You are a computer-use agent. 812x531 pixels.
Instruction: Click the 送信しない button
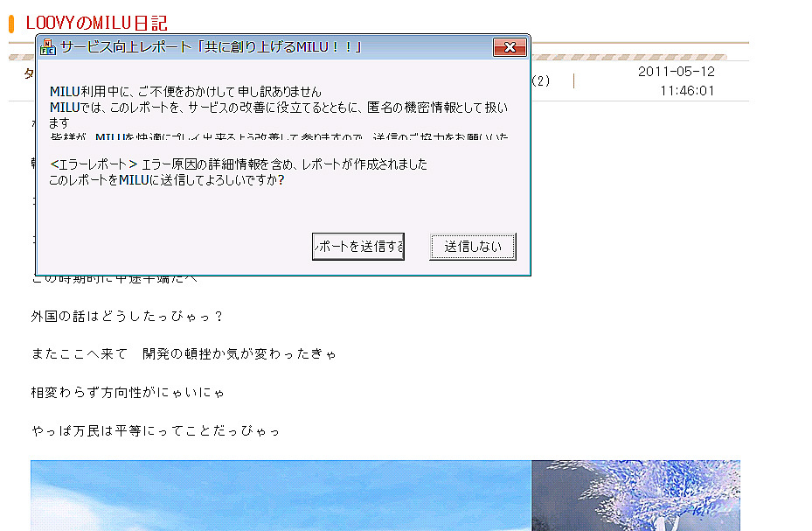pos(472,247)
